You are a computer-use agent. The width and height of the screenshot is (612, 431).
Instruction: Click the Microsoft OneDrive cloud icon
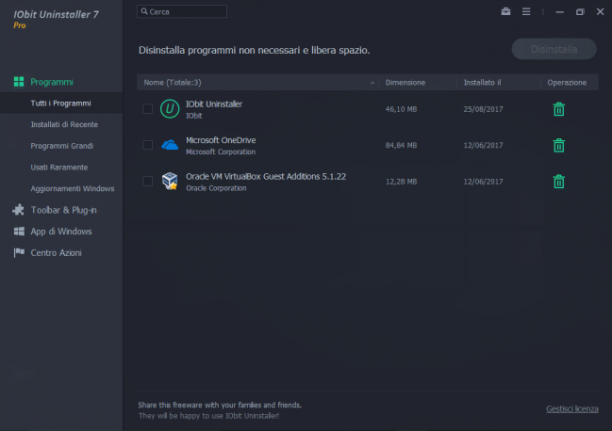click(170, 145)
